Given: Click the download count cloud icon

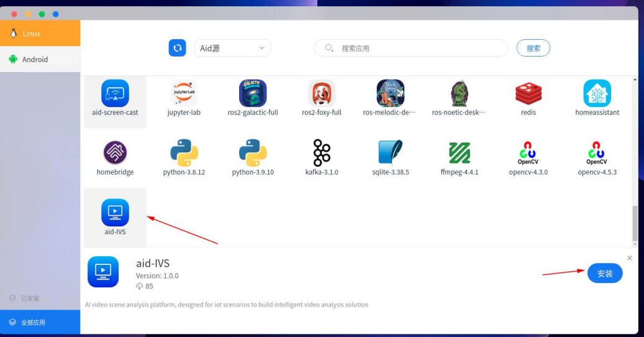Looking at the screenshot, I should tap(140, 286).
